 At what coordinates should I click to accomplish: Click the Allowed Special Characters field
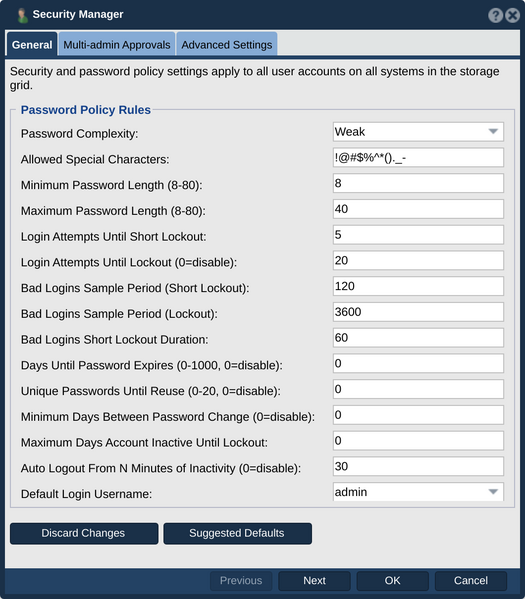(x=418, y=157)
